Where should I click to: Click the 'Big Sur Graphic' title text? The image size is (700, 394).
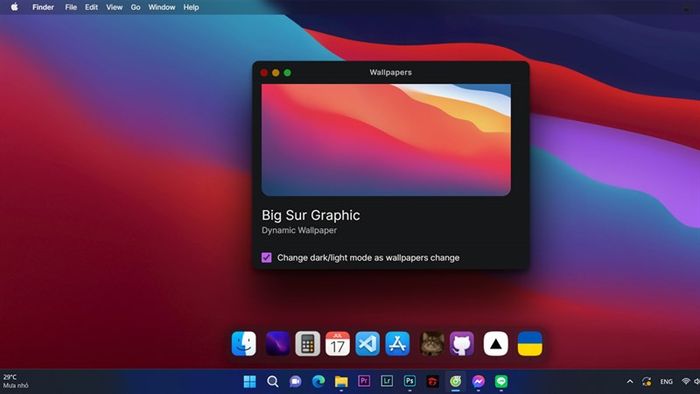pyautogui.click(x=311, y=216)
